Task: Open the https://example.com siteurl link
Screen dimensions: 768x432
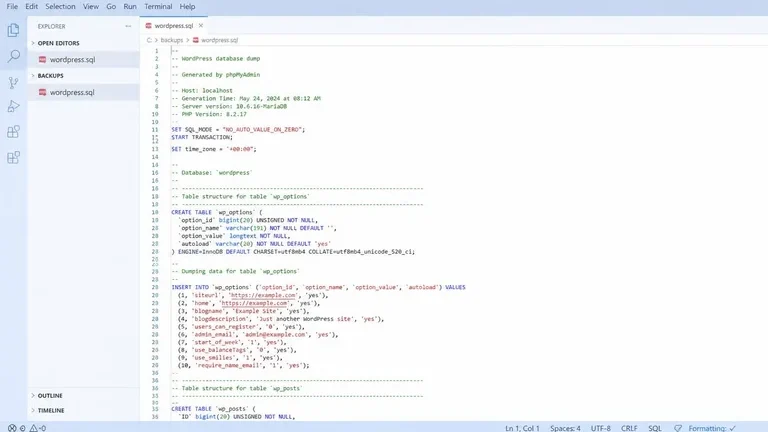Action: [x=263, y=295]
